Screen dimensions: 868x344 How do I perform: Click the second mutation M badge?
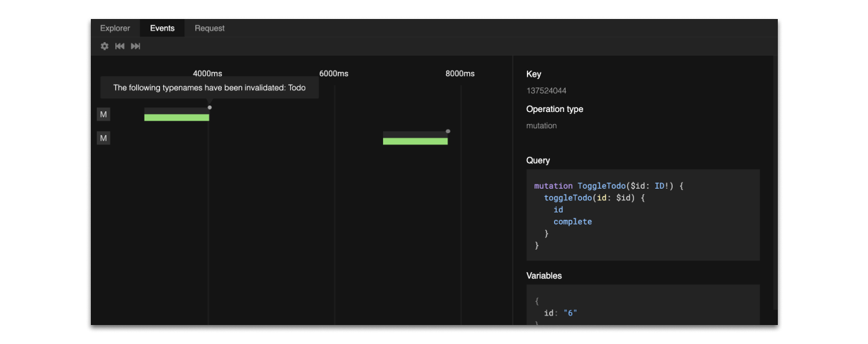pyautogui.click(x=104, y=138)
